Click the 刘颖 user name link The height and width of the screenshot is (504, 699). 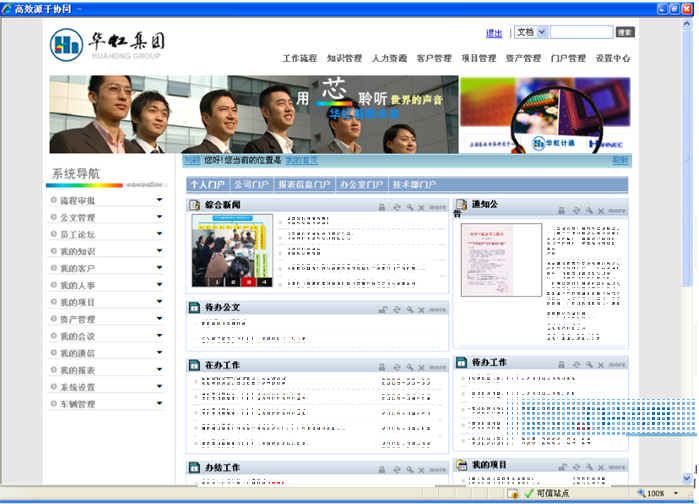click(x=192, y=160)
